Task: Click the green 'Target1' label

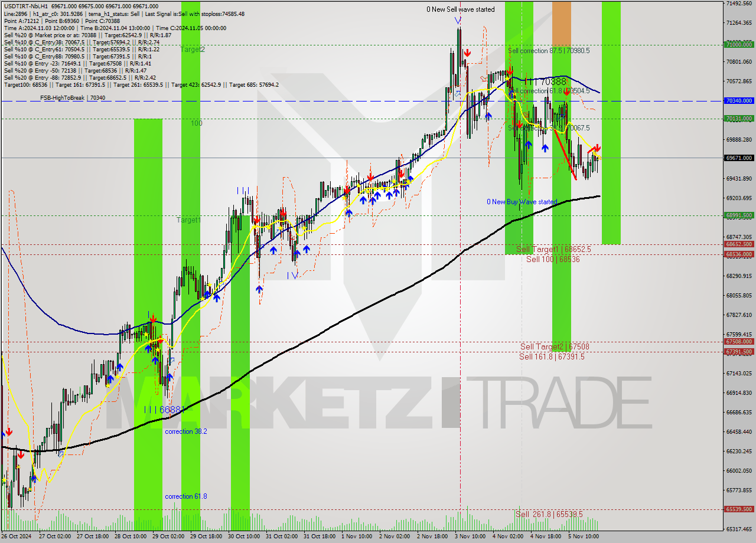Action: pos(189,220)
